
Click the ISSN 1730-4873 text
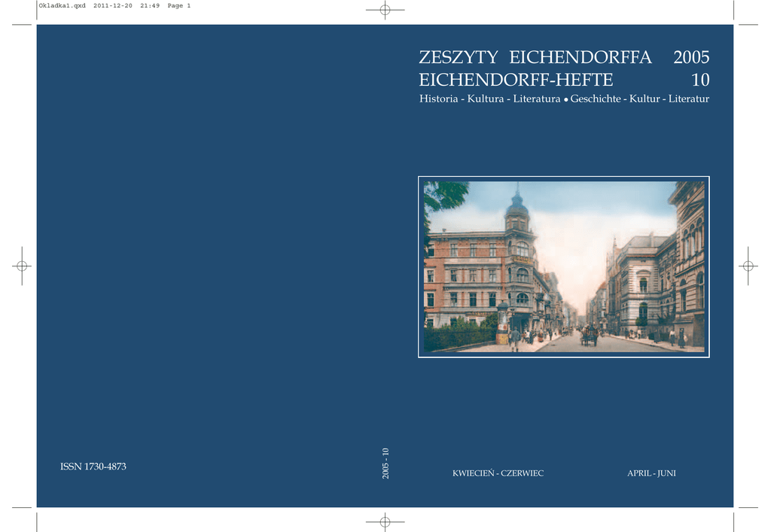[x=93, y=467]
